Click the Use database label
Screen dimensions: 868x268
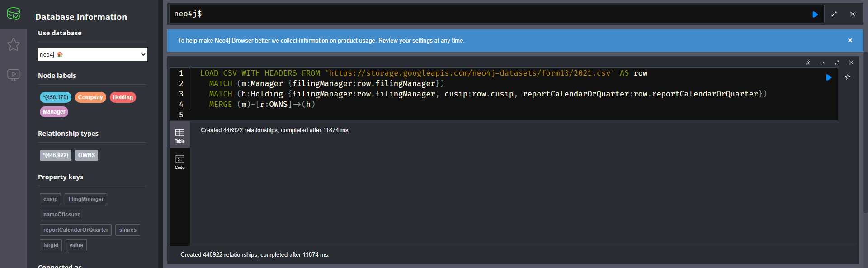(x=60, y=33)
